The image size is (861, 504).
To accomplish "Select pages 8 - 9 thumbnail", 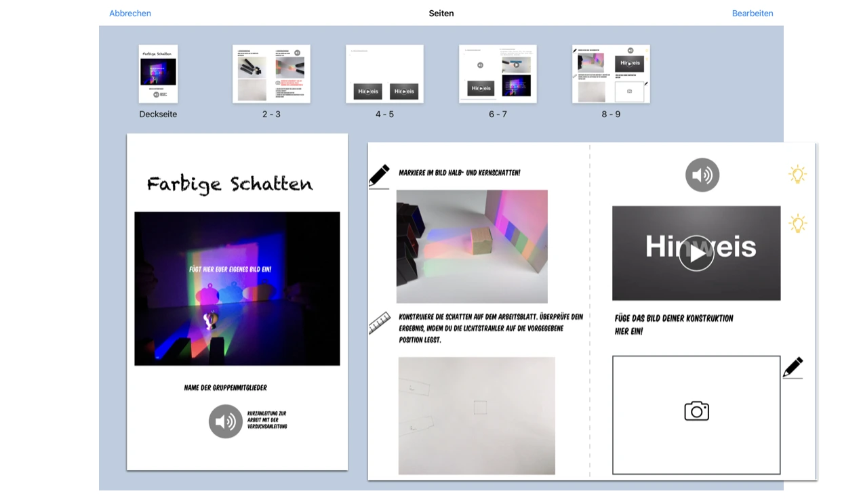I will pos(611,74).
